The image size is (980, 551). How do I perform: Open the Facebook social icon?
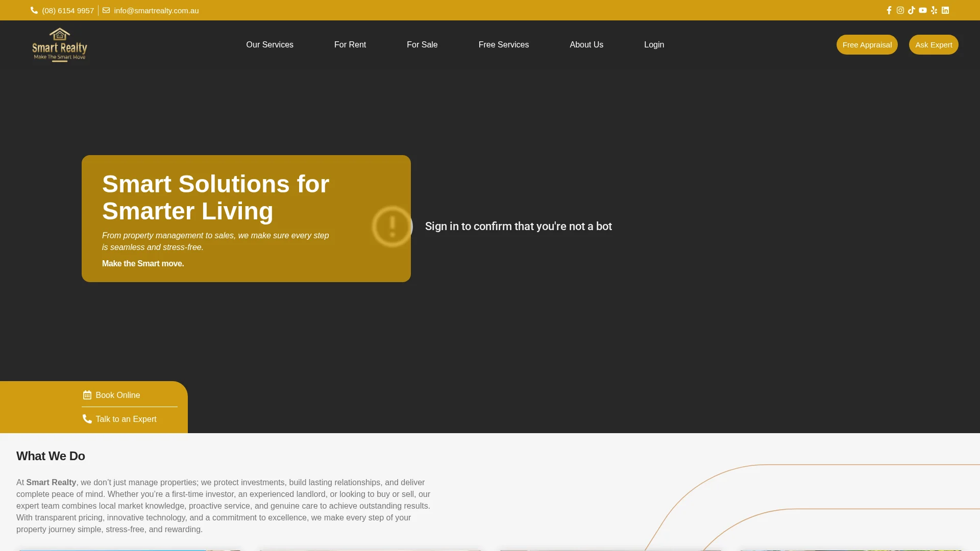pyautogui.click(x=889, y=10)
